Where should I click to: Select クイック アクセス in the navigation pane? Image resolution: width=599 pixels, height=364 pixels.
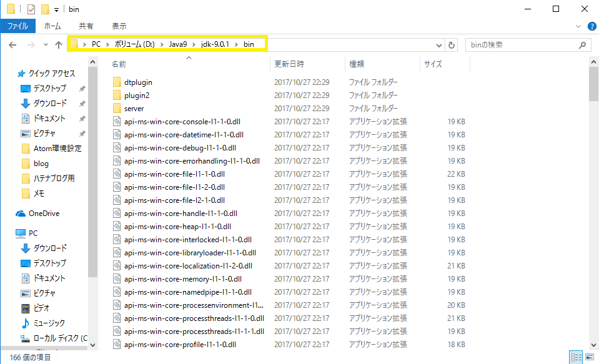(52, 73)
